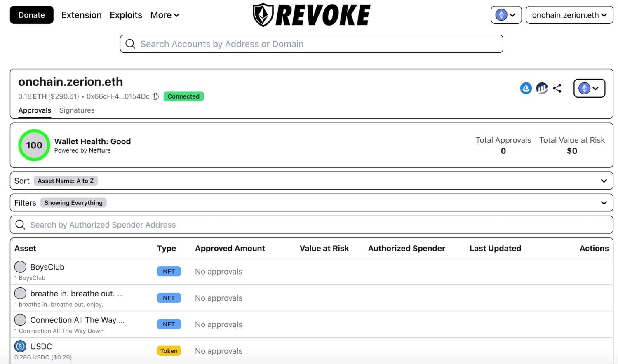This screenshot has height=364, width=618.
Task: Click the Asset column header
Action: pyautogui.click(x=25, y=248)
